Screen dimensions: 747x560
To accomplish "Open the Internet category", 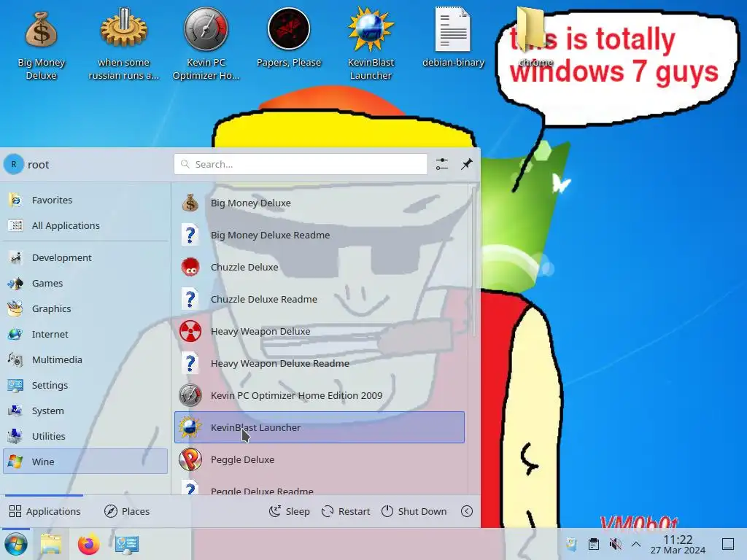I will pos(85,334).
